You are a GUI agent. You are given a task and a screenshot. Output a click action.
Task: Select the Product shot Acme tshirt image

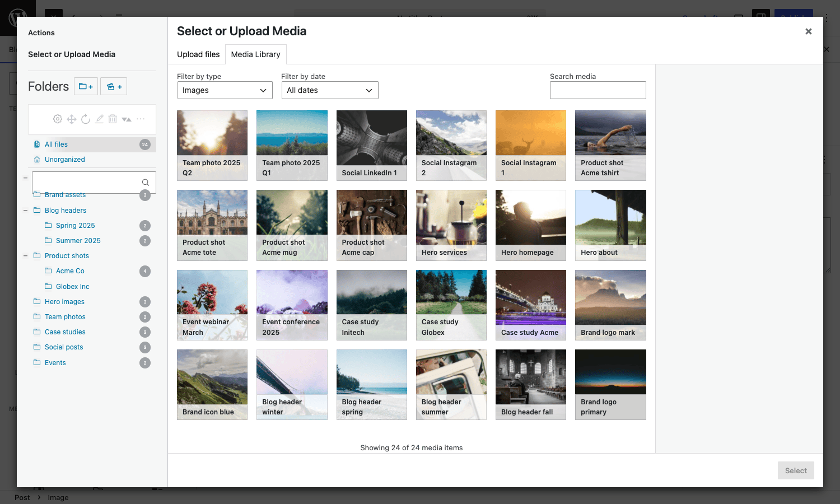point(610,146)
